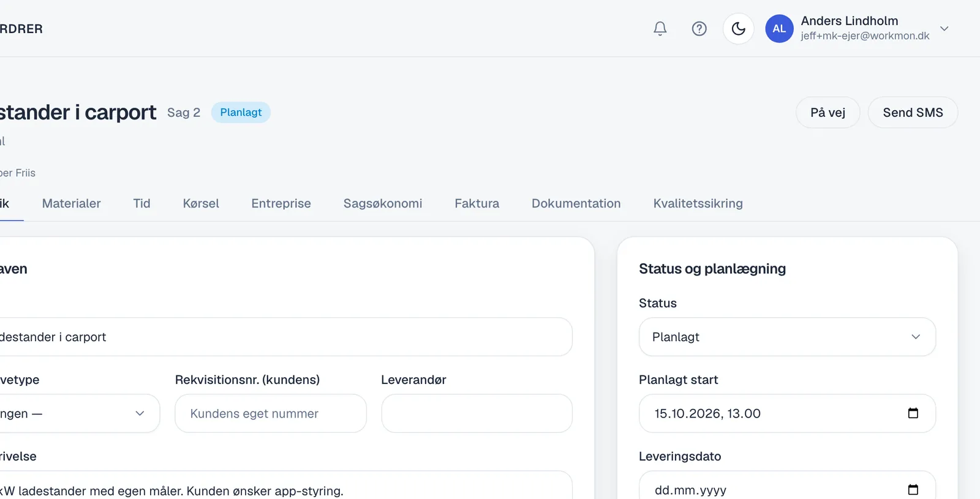Show the Dokumentation tab

[x=576, y=203]
